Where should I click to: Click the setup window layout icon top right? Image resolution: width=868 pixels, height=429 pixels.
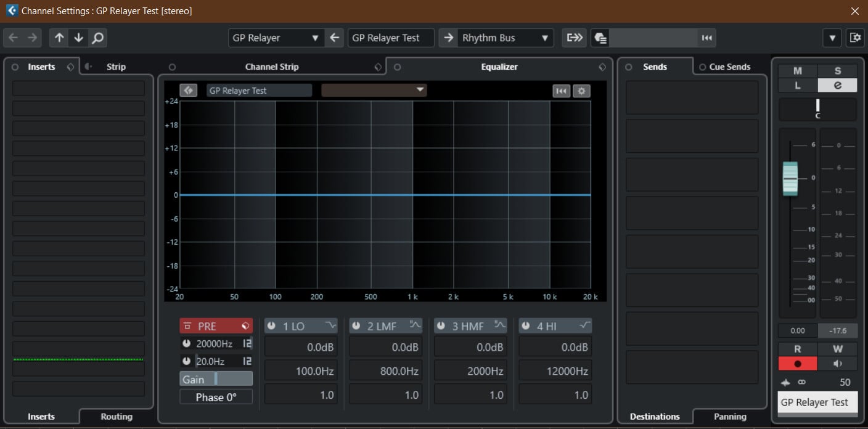(x=855, y=38)
